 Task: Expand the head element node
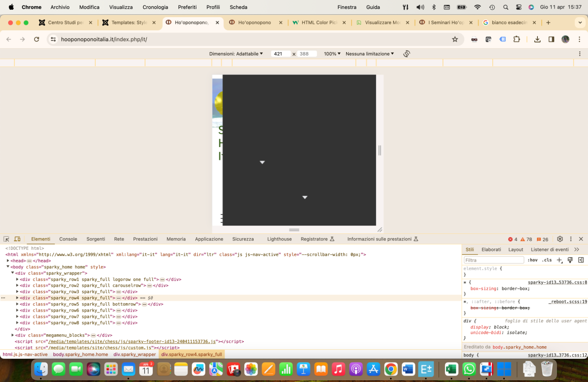pyautogui.click(x=8, y=261)
